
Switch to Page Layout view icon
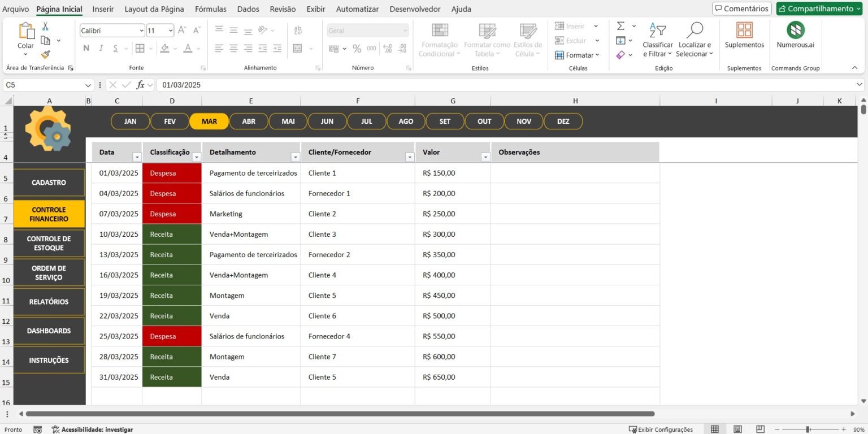(737, 429)
